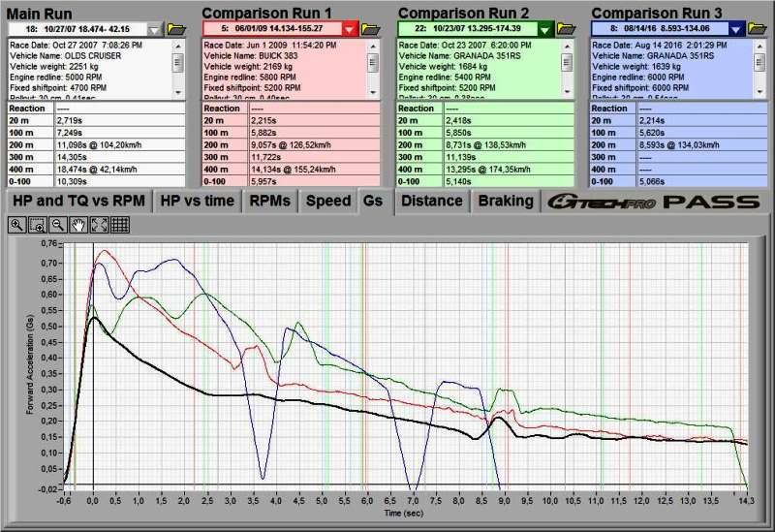Screen dimensions: 775x532
Task: Select the zoom to rectangle tool
Action: pos(38,224)
